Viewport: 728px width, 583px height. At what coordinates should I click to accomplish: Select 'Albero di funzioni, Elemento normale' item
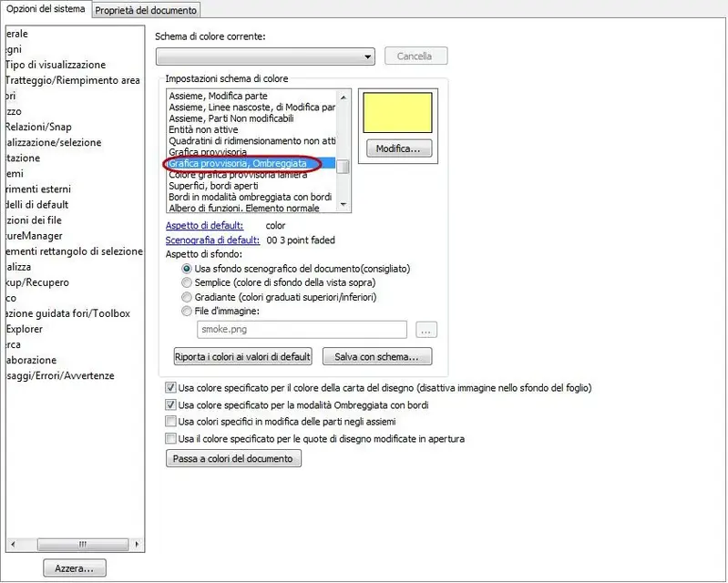coord(251,208)
